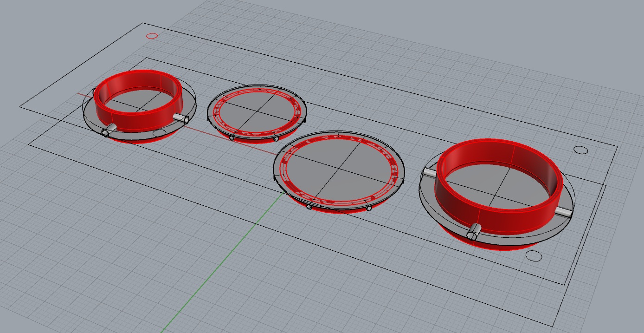Select the small black circle below the right ring

tap(534, 256)
